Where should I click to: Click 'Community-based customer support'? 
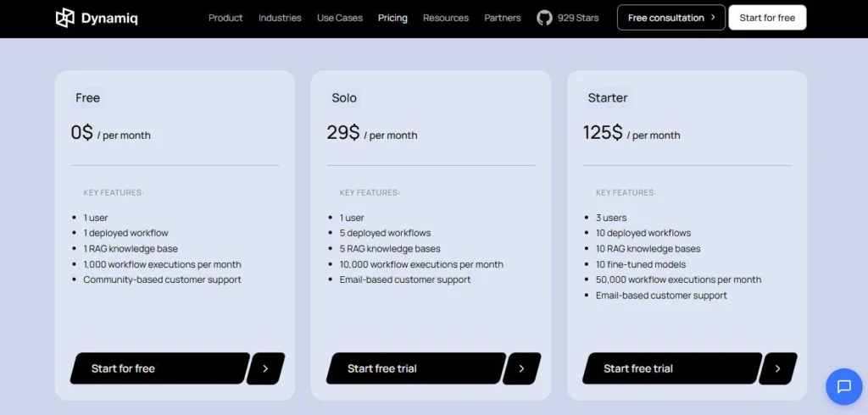tap(162, 280)
